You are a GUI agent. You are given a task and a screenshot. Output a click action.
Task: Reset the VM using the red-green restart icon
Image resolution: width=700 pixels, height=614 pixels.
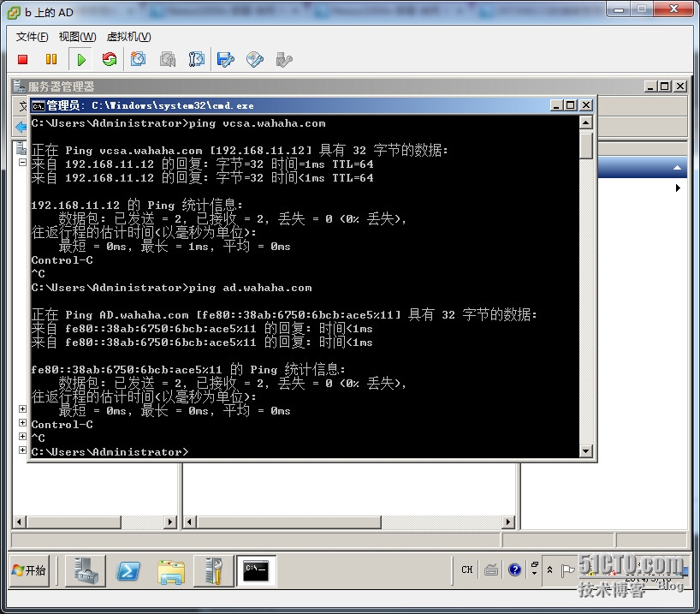click(x=110, y=59)
